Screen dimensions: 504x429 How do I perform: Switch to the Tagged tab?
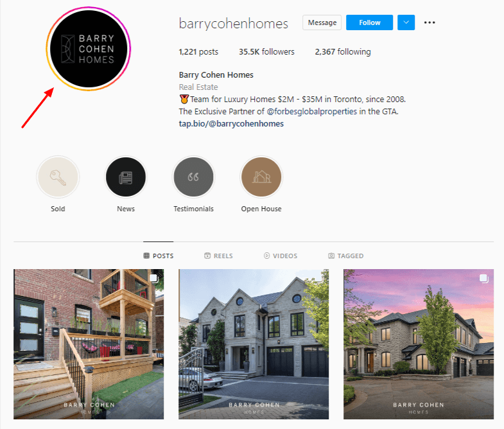tap(346, 256)
